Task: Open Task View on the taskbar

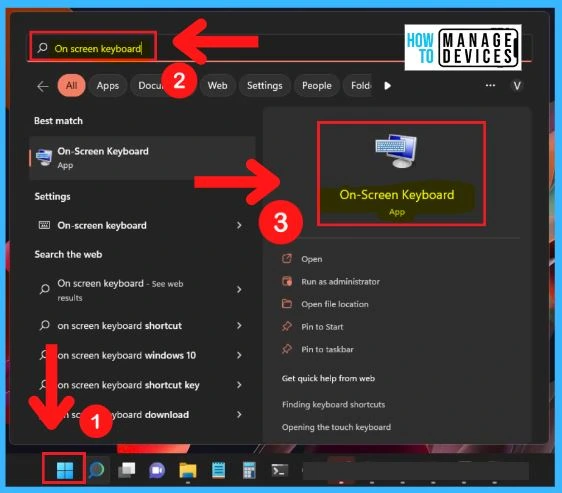Action: [x=127, y=470]
